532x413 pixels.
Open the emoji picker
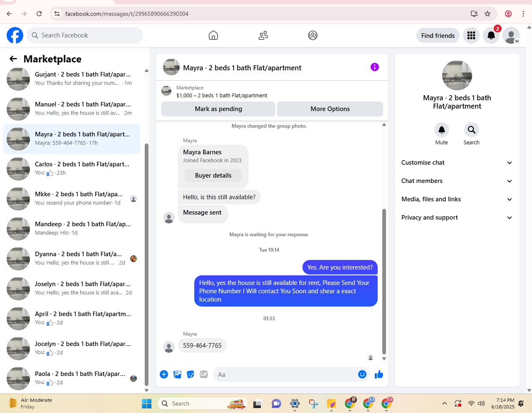pyautogui.click(x=362, y=374)
